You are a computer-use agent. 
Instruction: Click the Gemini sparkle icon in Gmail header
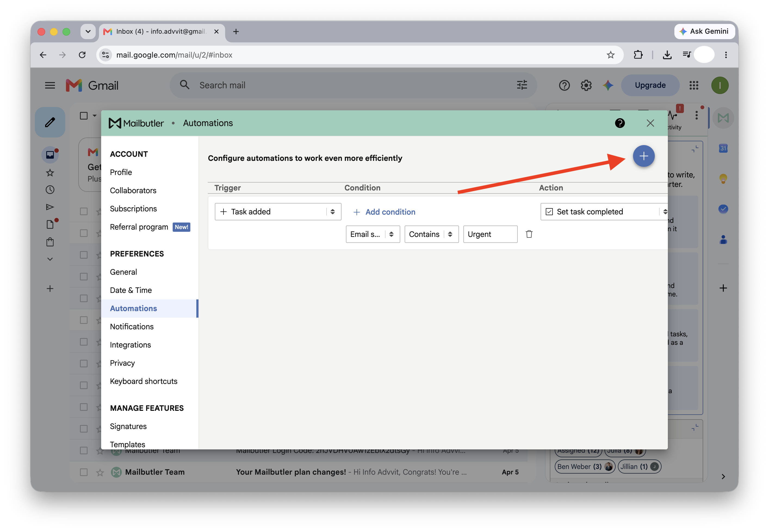608,85
